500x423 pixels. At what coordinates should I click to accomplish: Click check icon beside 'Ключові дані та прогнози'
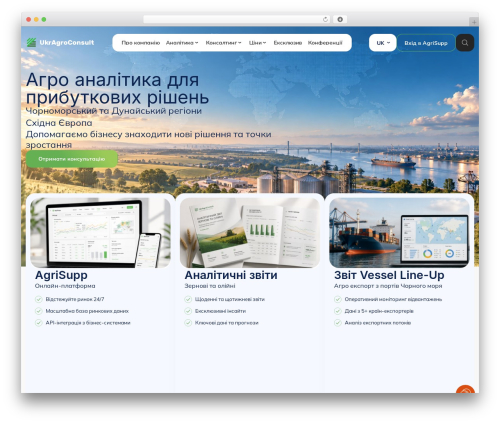[x=188, y=323]
